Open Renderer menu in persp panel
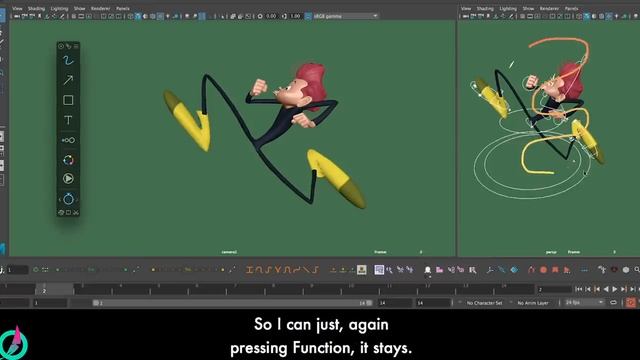Image resolution: width=640 pixels, height=360 pixels. pyautogui.click(x=549, y=8)
